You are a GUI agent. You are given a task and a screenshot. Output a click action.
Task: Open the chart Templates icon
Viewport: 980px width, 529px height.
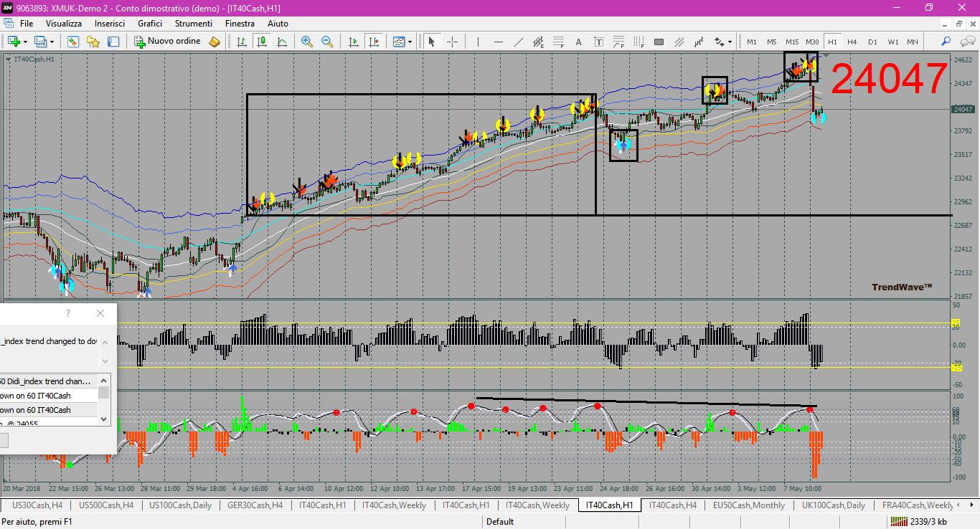[399, 42]
